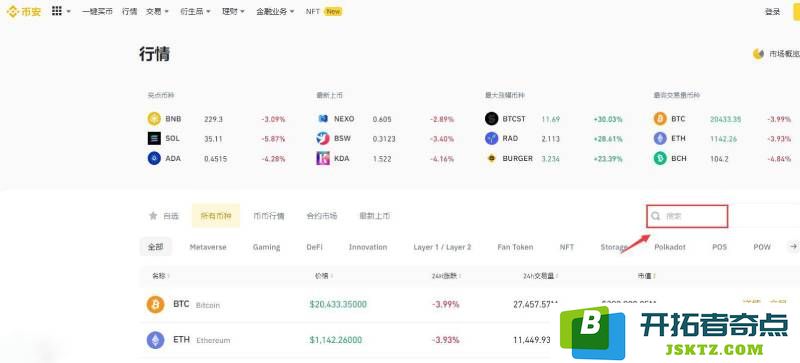The width and height of the screenshot is (800, 363).
Task: Click the BNB coin icon
Action: (x=154, y=119)
